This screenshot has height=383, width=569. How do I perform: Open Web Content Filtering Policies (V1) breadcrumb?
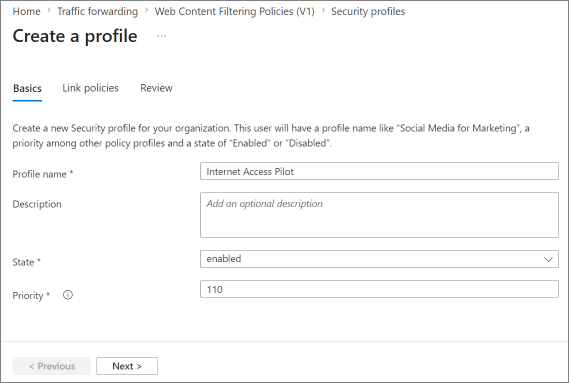pos(234,12)
